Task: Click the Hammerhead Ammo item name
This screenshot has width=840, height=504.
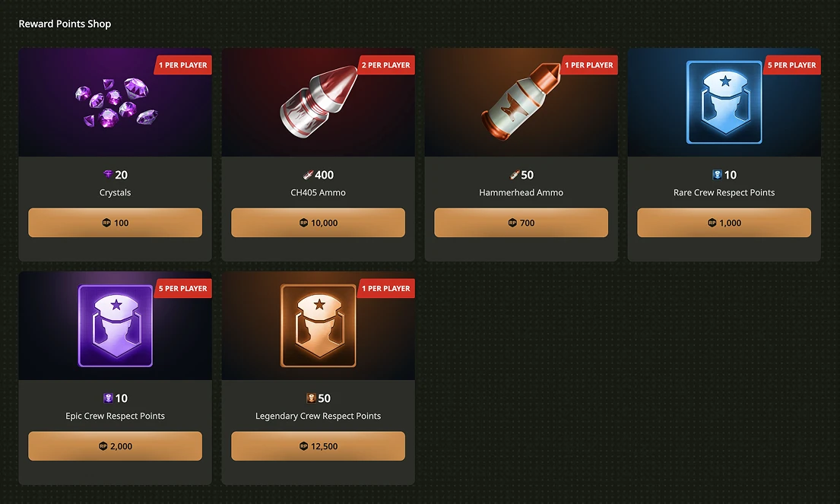Action: [x=521, y=192]
